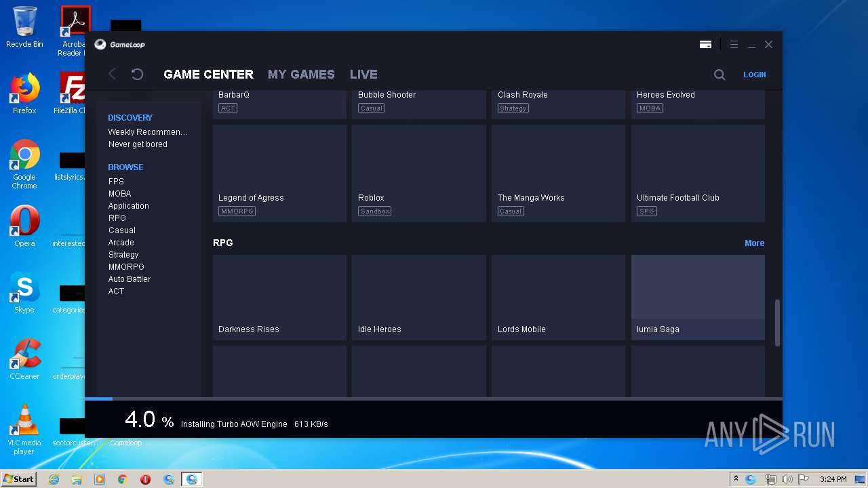Image resolution: width=868 pixels, height=488 pixels.
Task: Open the Darkness Rises card
Action: (x=279, y=298)
